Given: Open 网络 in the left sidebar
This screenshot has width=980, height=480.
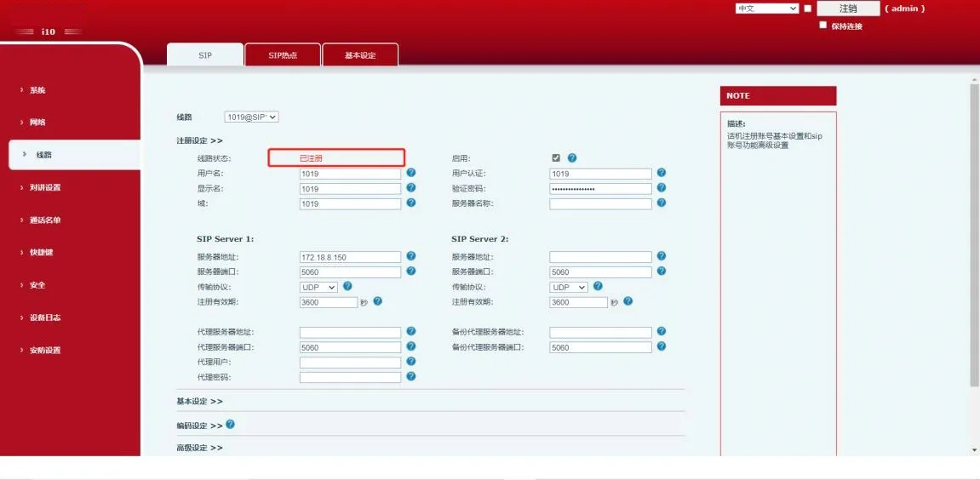Looking at the screenshot, I should pos(37,123).
